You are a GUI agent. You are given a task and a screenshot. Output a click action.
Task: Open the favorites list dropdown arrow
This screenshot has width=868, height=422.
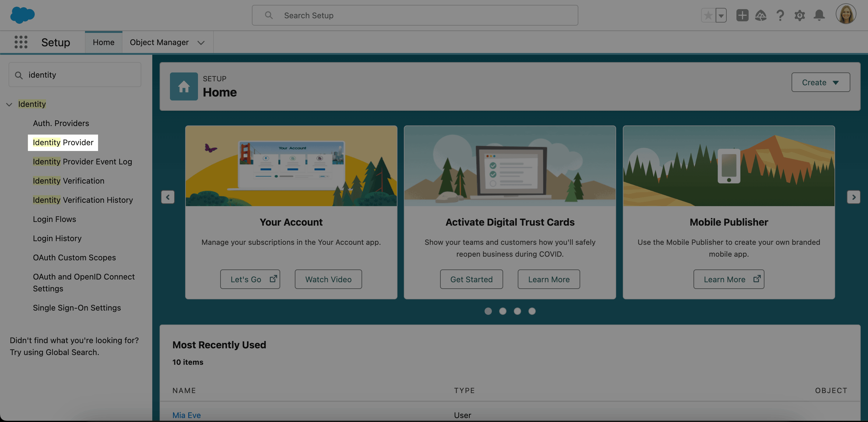(721, 15)
